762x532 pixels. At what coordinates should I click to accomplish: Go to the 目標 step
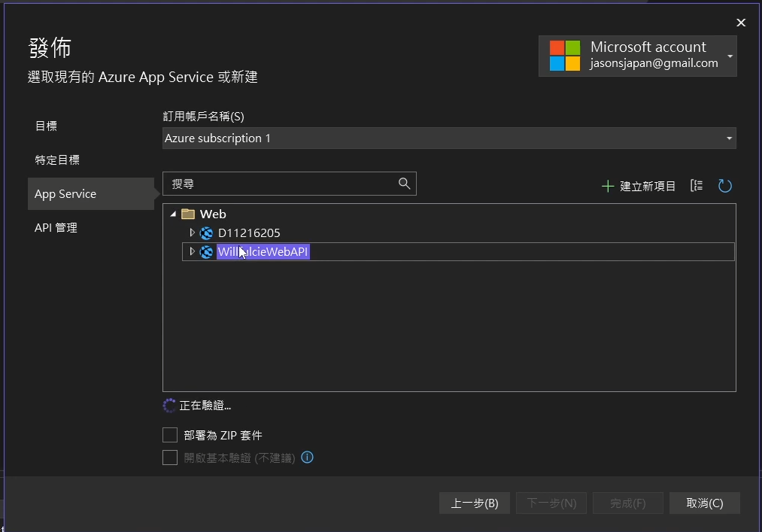point(46,126)
